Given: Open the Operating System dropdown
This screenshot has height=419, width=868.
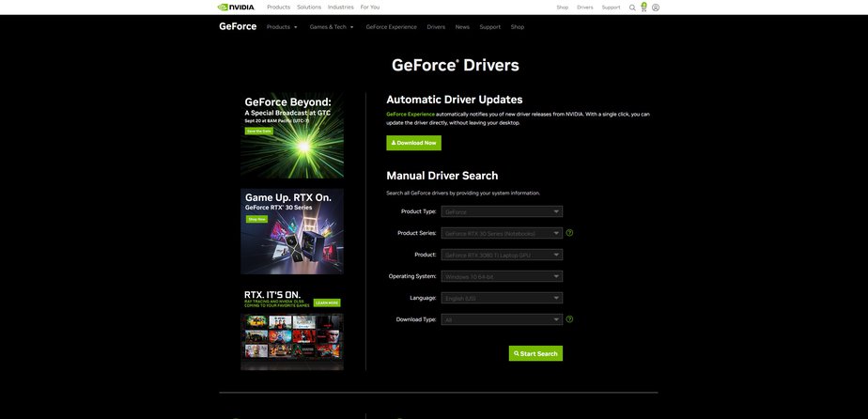Looking at the screenshot, I should point(502,276).
